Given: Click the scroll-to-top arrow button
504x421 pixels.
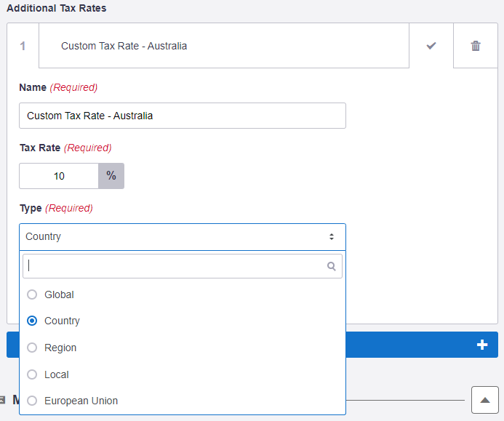Looking at the screenshot, I should coord(484,400).
